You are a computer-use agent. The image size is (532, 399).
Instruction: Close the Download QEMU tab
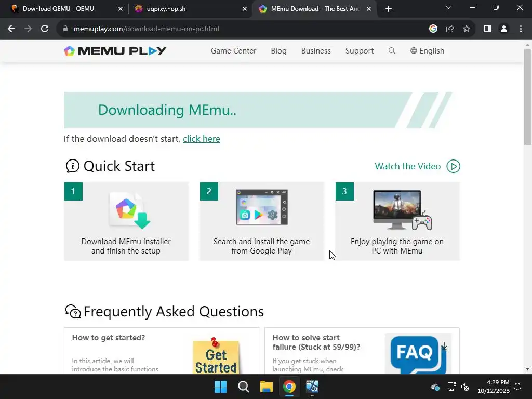point(120,9)
